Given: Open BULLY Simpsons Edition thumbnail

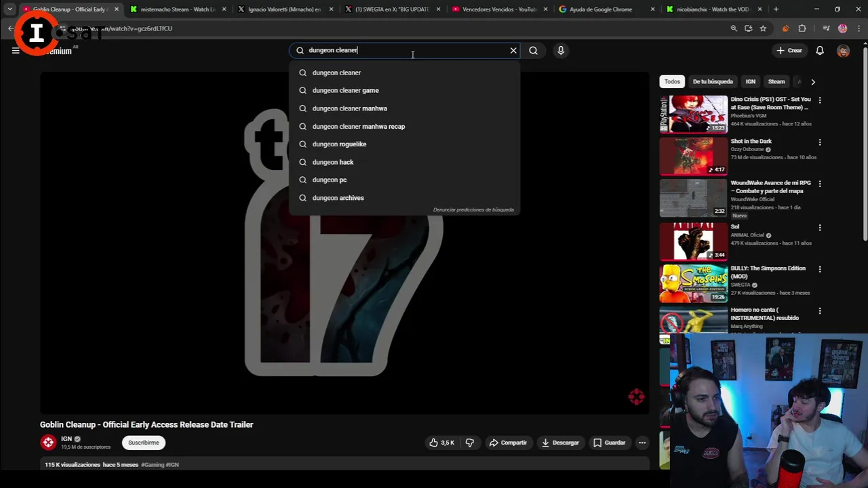Looking at the screenshot, I should [693, 283].
